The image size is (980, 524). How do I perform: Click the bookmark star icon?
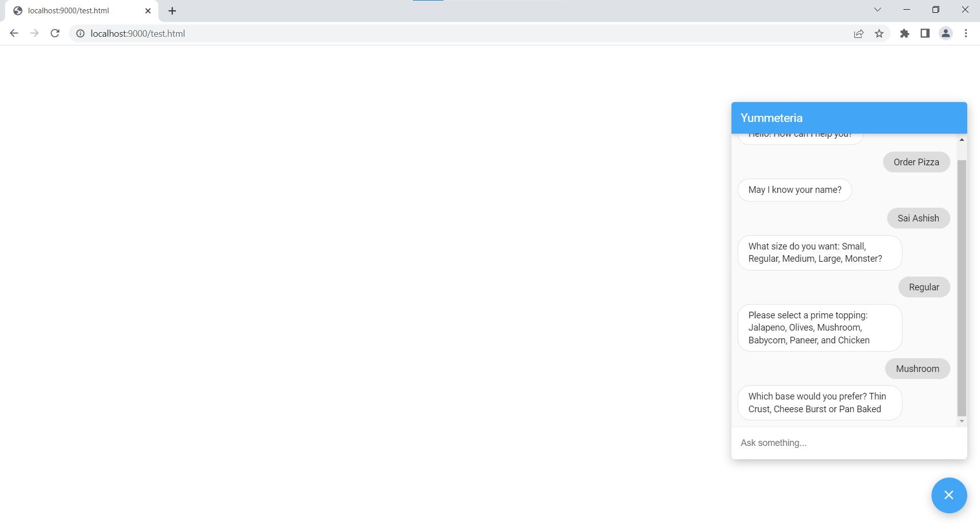click(879, 33)
